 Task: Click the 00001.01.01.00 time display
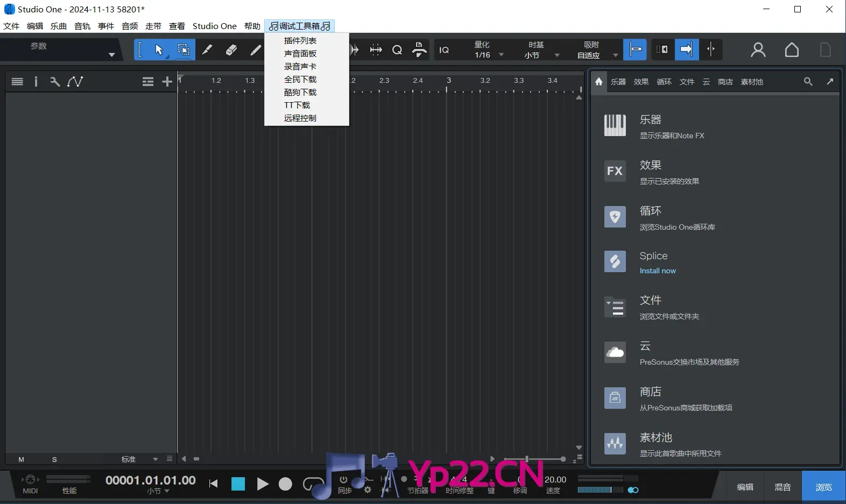point(151,480)
